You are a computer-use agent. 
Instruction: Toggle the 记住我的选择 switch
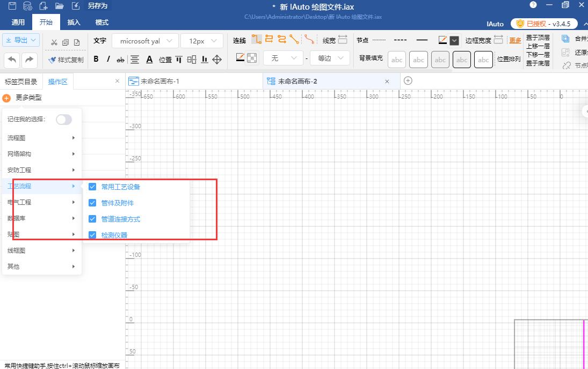click(64, 120)
